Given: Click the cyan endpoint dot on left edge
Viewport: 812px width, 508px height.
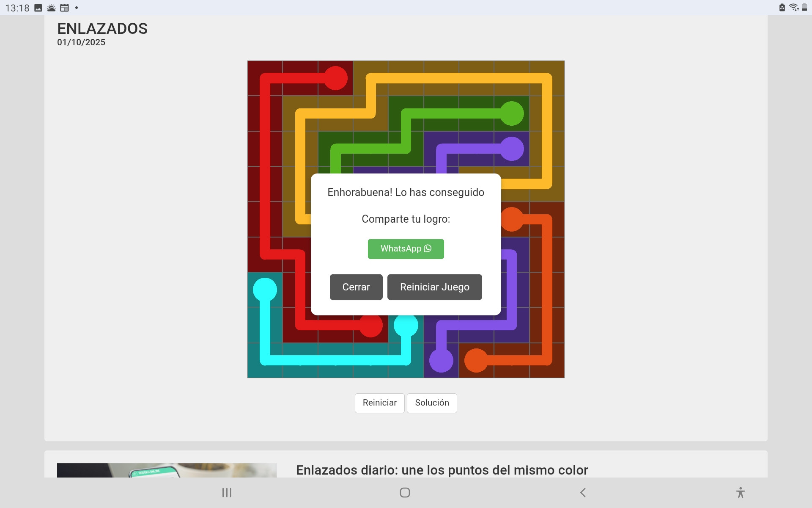Looking at the screenshot, I should 265,290.
